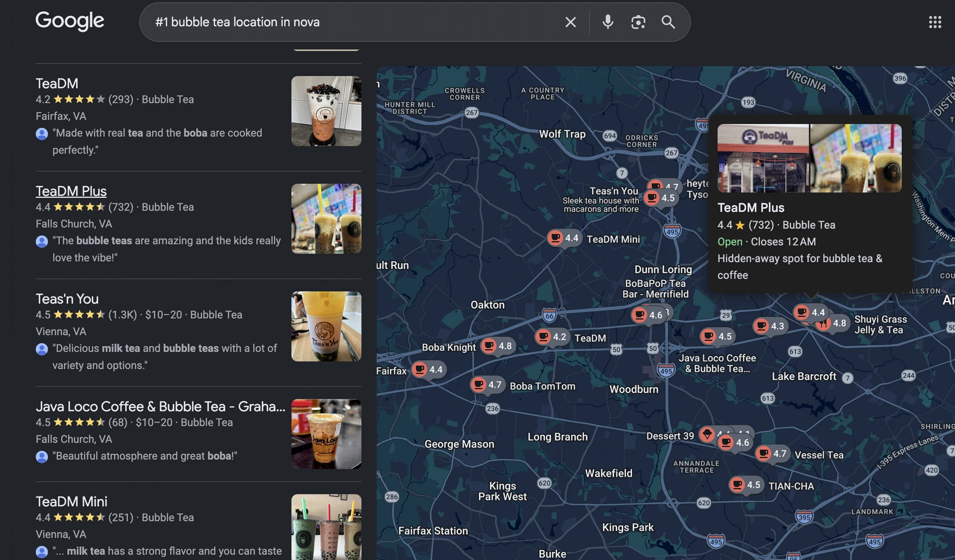This screenshot has height=560, width=955.
Task: Go to Google home via logo
Action: (70, 21)
